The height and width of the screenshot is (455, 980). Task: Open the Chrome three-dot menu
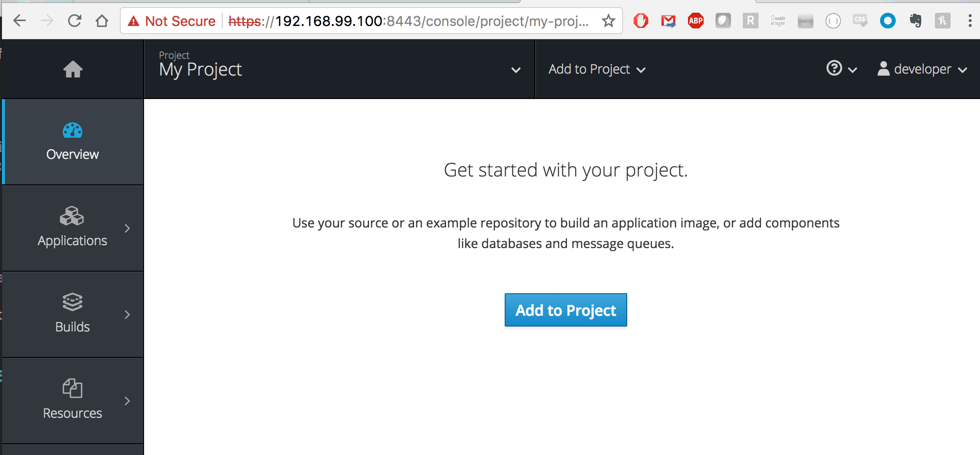970,21
